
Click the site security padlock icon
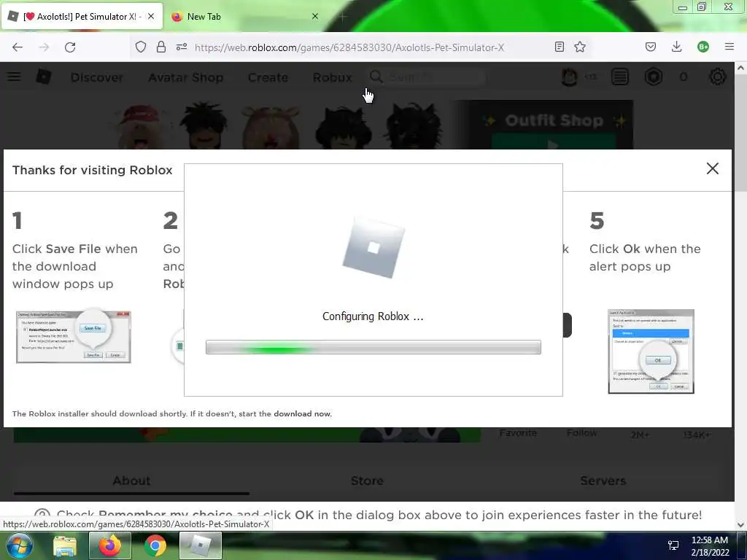[161, 47]
